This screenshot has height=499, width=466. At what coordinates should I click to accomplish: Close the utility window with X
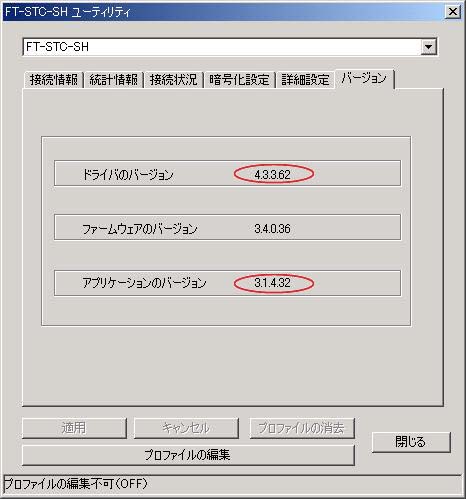click(453, 12)
